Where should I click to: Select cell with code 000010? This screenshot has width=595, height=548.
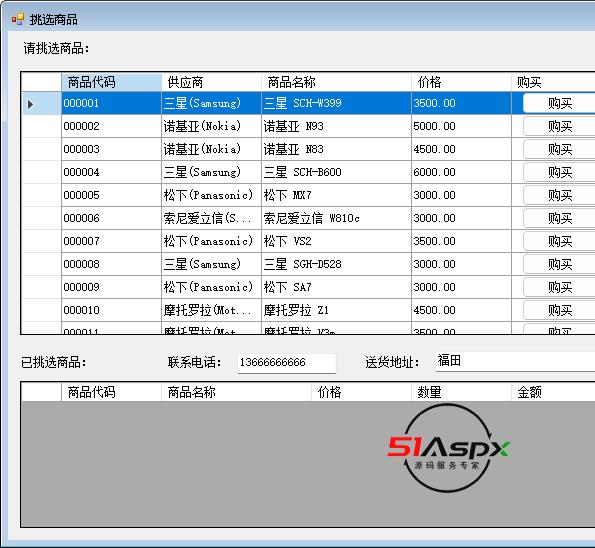pyautogui.click(x=112, y=310)
